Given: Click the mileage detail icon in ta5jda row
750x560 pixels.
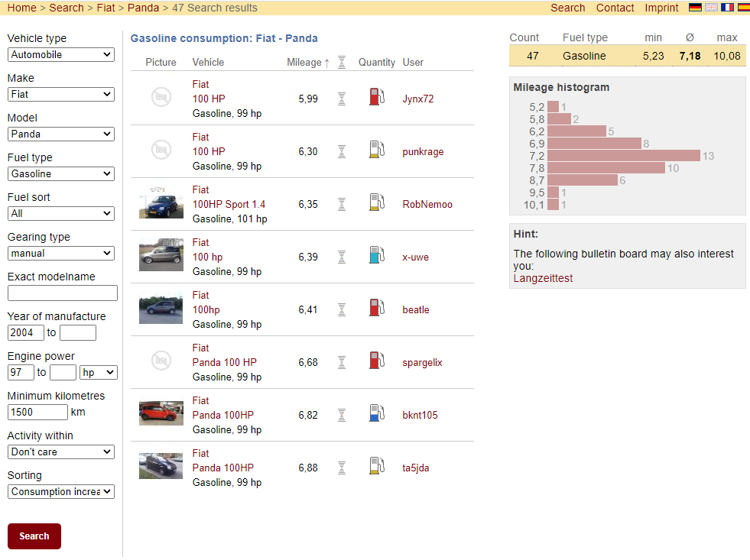Looking at the screenshot, I should [342, 468].
